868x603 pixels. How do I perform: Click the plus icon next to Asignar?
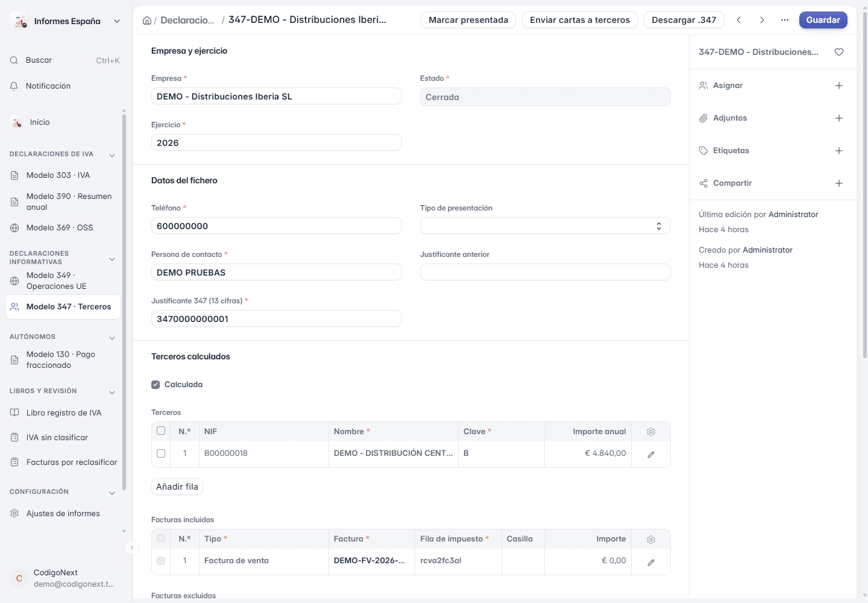point(839,86)
